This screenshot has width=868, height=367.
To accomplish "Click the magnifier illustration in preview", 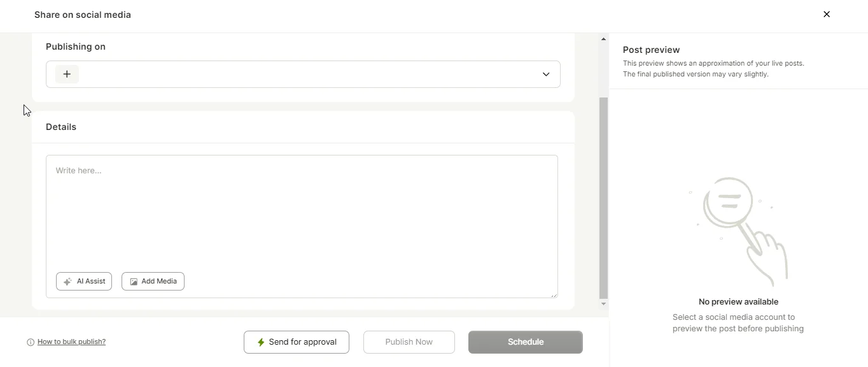I will click(738, 231).
